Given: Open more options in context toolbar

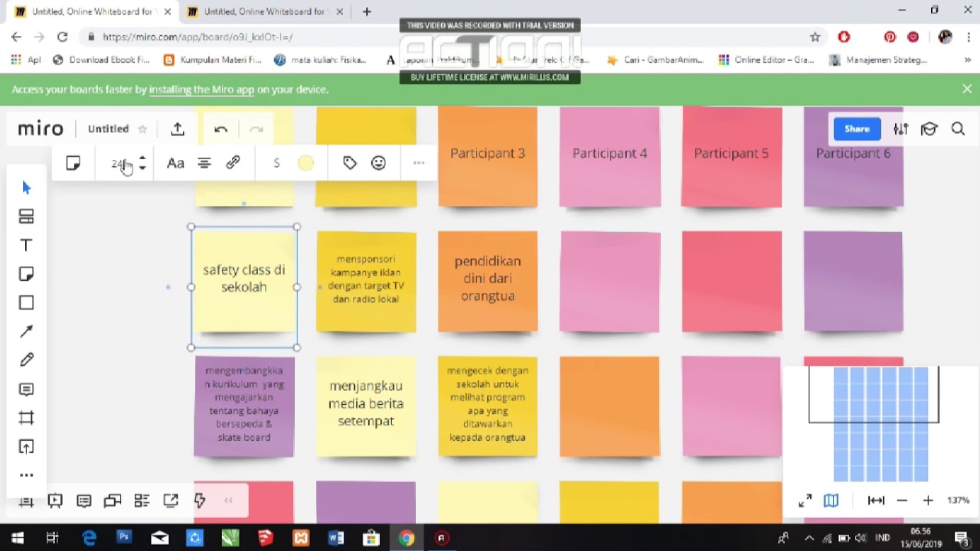Looking at the screenshot, I should [x=419, y=163].
